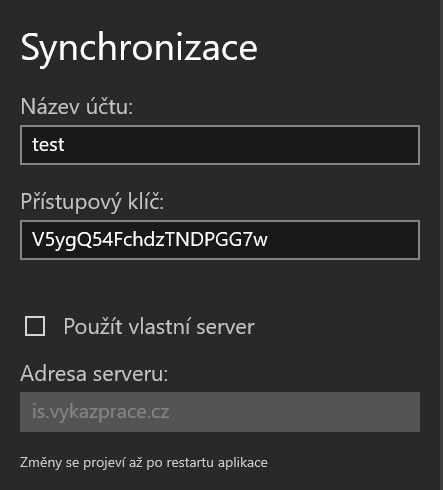Image resolution: width=443 pixels, height=490 pixels.
Task: Focus the Přístupový klíč text box
Action: click(220, 240)
